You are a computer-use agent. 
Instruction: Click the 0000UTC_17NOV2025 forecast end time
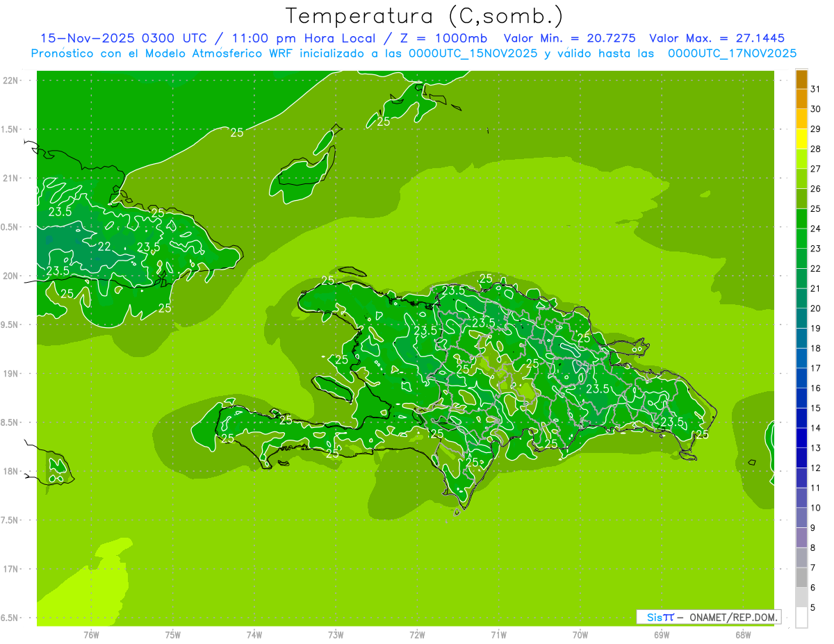coord(732,53)
